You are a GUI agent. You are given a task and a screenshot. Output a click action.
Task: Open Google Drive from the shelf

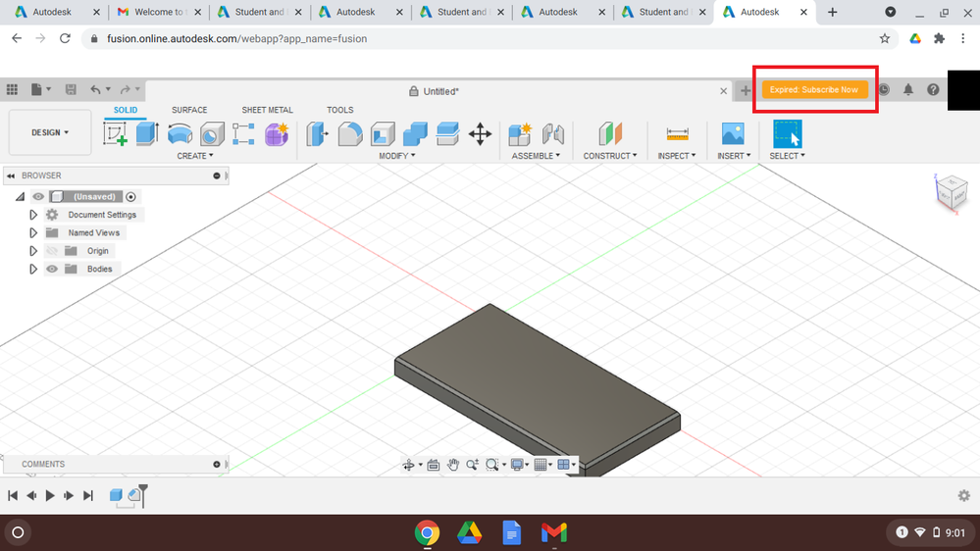(x=469, y=533)
